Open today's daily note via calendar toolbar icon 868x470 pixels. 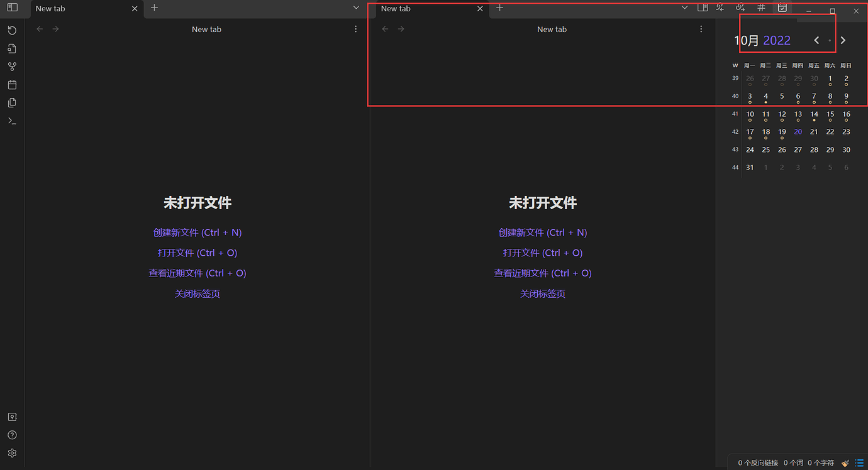(782, 8)
